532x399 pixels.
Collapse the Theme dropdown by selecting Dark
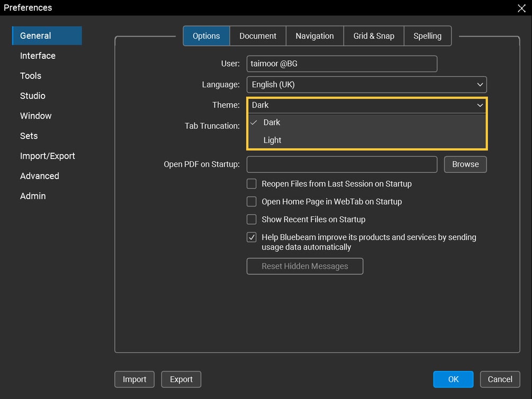[272, 122]
